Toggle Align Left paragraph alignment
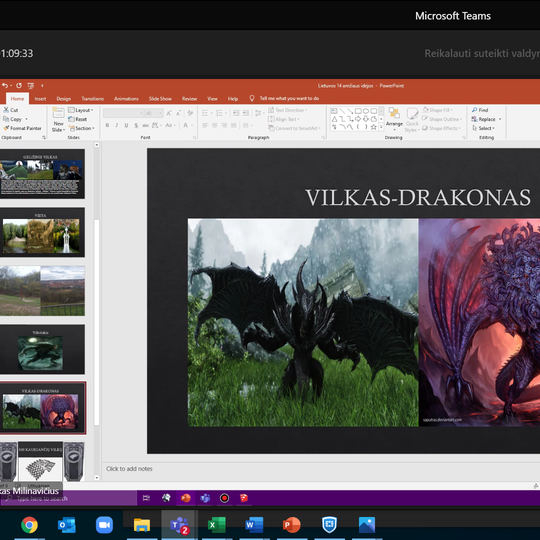This screenshot has height=540, width=540. [x=205, y=125]
